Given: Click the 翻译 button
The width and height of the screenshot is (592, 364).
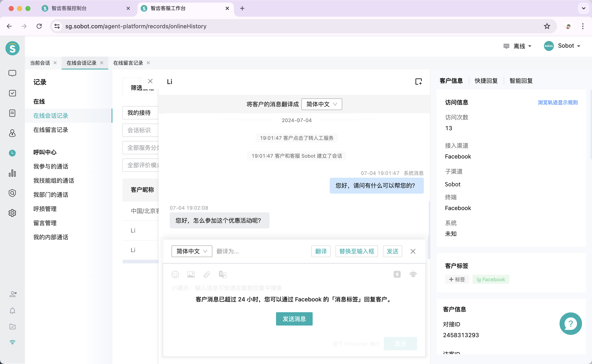Looking at the screenshot, I should [321, 251].
